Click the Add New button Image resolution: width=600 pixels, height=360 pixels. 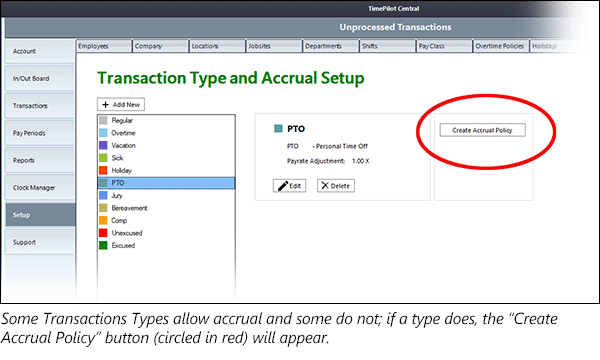point(121,104)
